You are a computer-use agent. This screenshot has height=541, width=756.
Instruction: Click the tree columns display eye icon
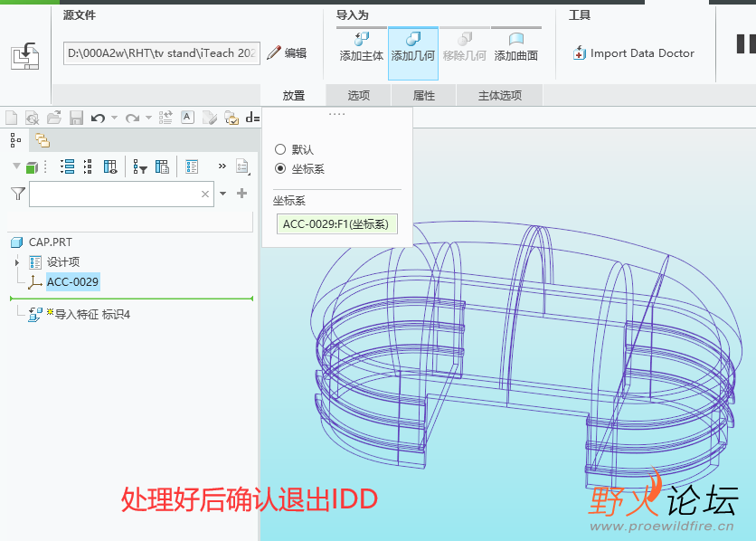point(110,166)
